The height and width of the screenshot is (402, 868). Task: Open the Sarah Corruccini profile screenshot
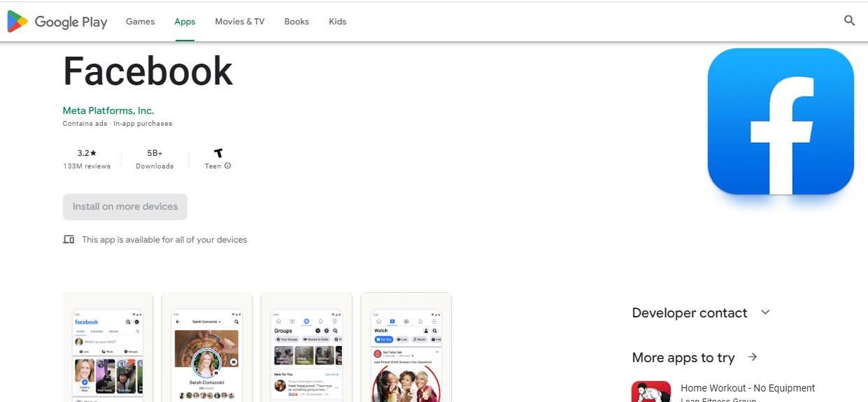[x=207, y=347]
